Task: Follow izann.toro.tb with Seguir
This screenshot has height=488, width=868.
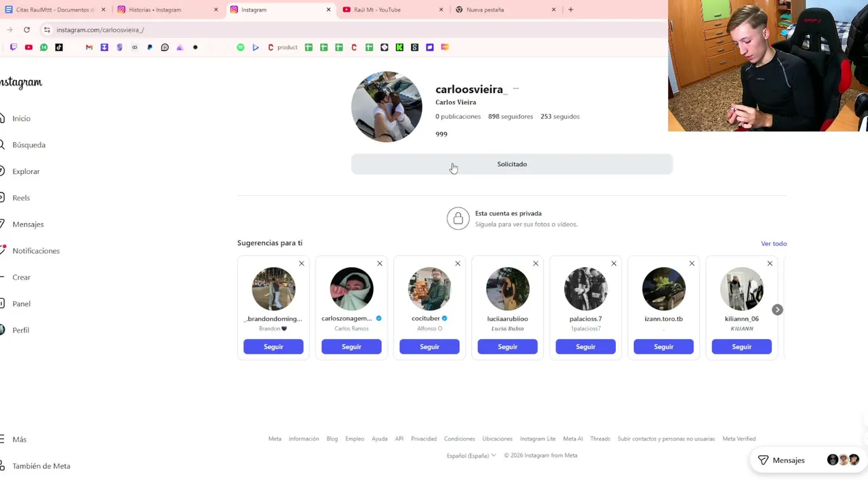Action: [x=663, y=346]
